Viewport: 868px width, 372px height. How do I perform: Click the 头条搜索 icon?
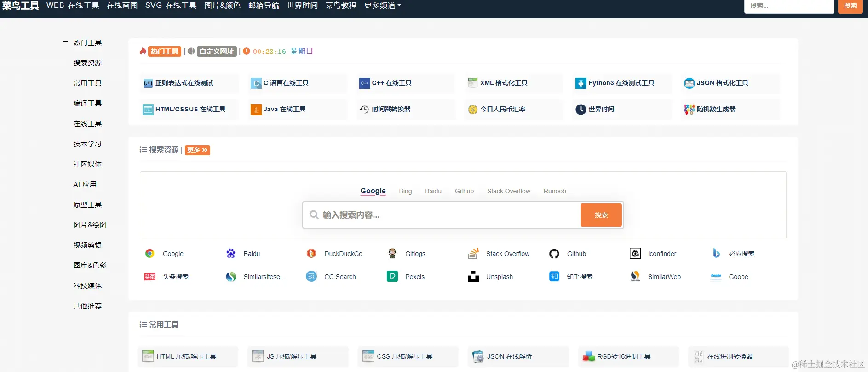click(150, 277)
